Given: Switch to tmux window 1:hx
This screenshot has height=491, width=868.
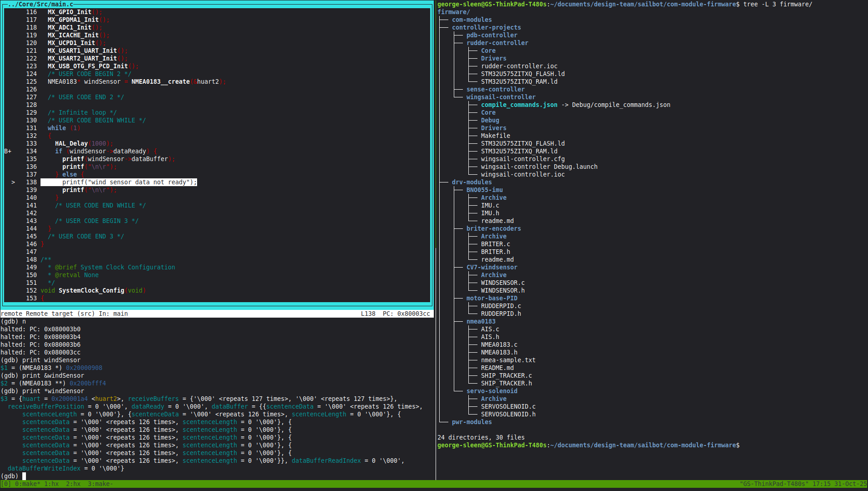Looking at the screenshot, I should tap(51, 484).
